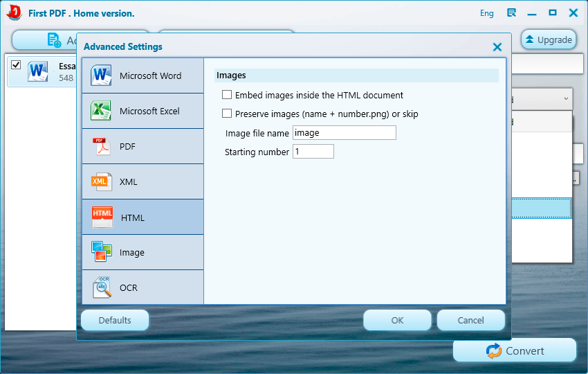Click the add-file icon in main toolbar
588x374 pixels.
(x=54, y=40)
